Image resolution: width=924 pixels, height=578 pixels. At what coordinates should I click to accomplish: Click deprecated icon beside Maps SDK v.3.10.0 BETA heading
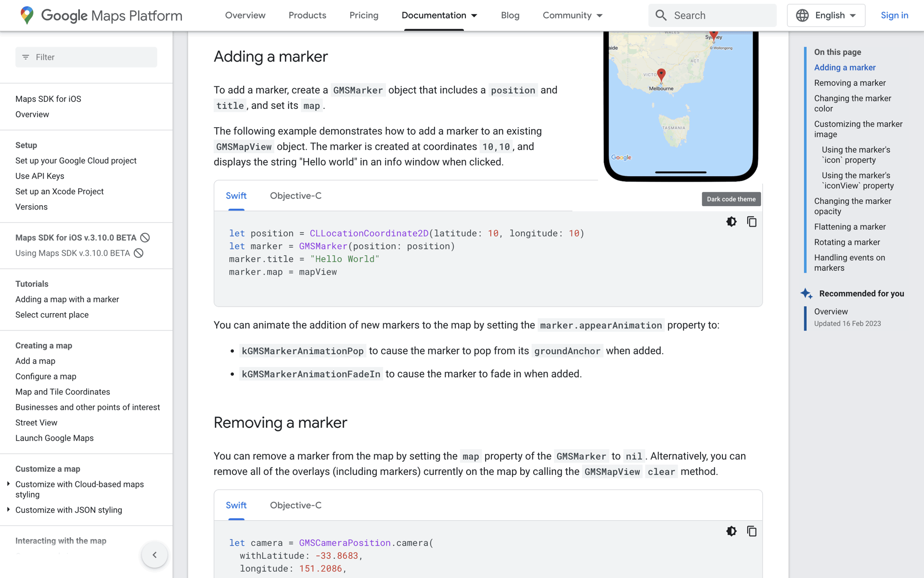pos(145,237)
